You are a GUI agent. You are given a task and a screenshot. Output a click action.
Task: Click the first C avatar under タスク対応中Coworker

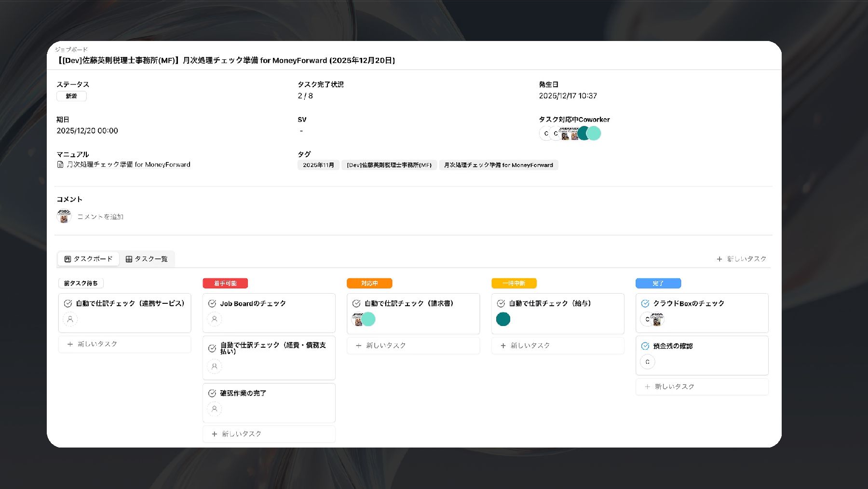coord(546,133)
